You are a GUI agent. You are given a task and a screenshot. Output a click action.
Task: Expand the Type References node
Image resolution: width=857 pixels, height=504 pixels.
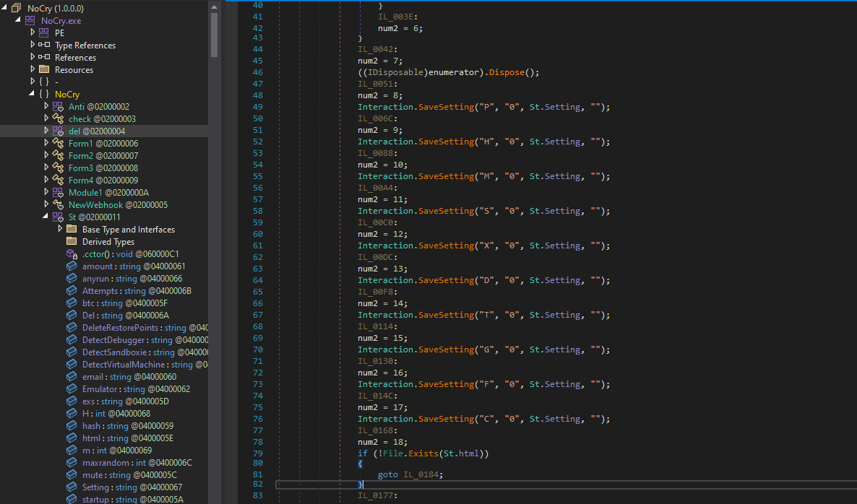33,45
